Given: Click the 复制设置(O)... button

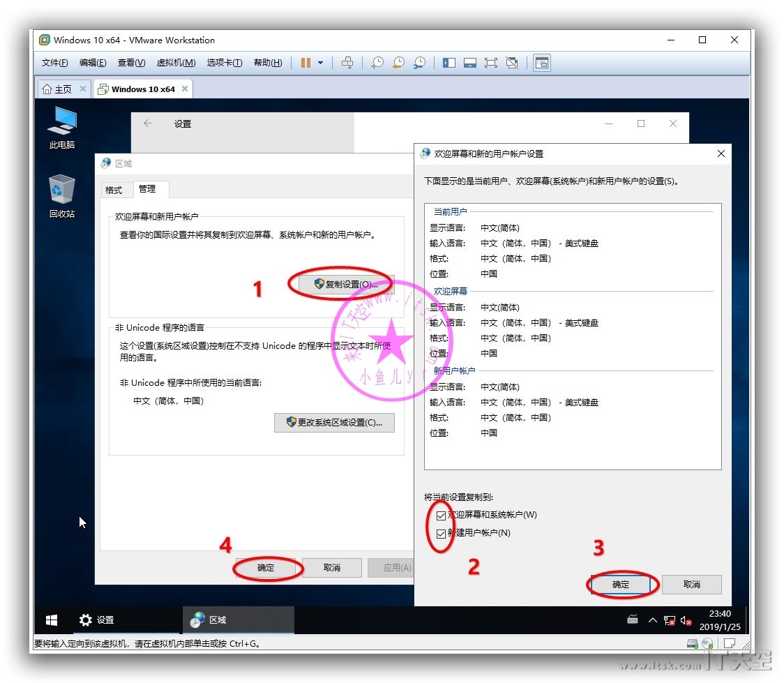Looking at the screenshot, I should pos(347,284).
